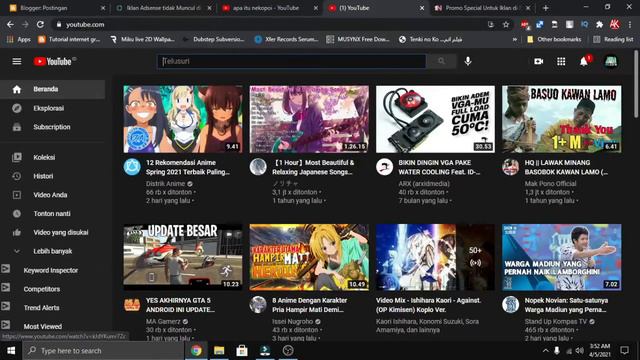Open Tonton nanti playlist
Viewport: 640px width, 360px height.
pyautogui.click(x=53, y=213)
